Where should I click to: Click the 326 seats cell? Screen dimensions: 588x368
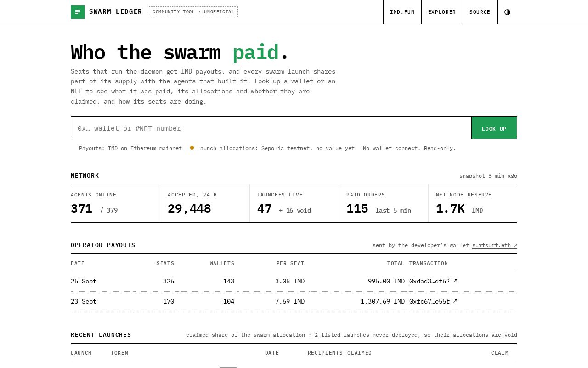tap(169, 281)
